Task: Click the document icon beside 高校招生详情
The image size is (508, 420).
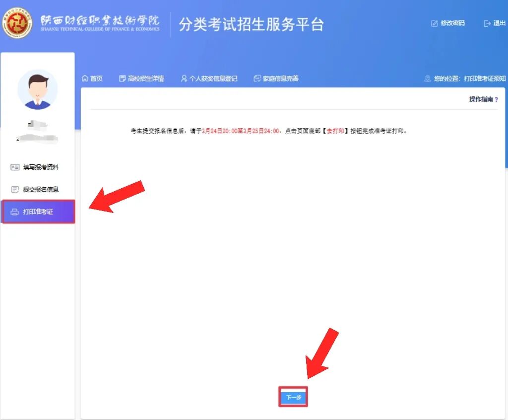Action: tap(123, 78)
